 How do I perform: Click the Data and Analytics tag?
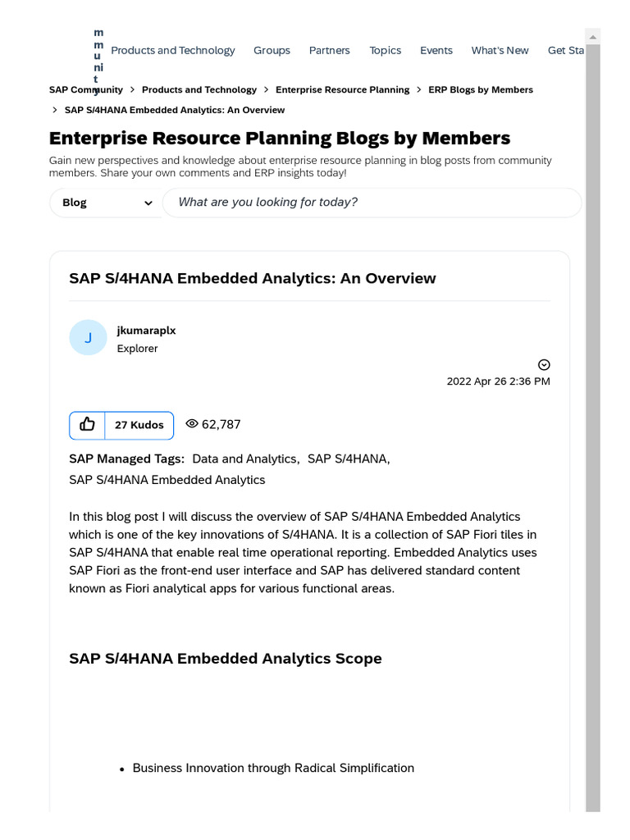[x=244, y=459]
